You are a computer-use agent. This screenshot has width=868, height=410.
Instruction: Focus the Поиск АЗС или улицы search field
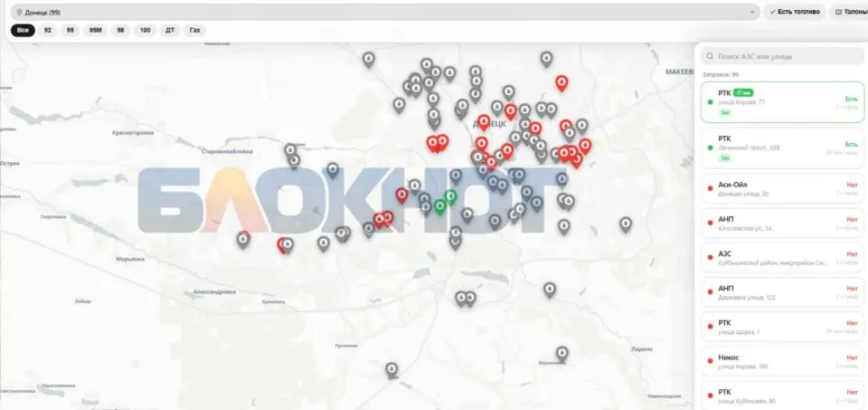[782, 56]
